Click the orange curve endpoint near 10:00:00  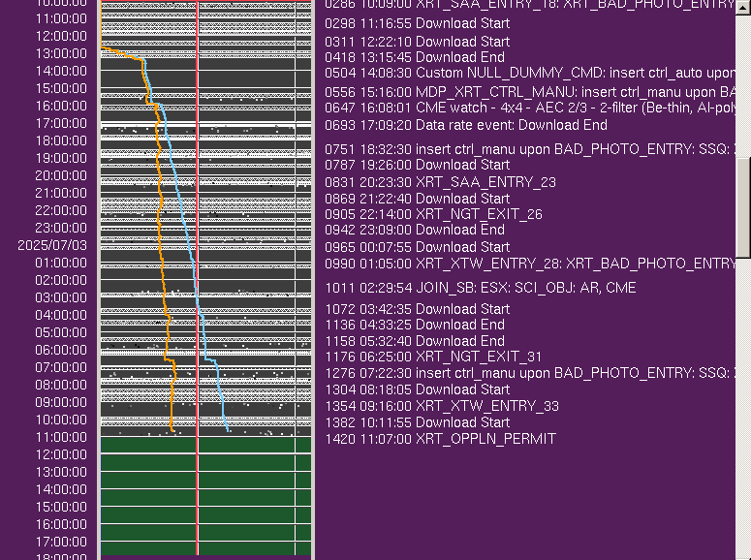(172, 430)
